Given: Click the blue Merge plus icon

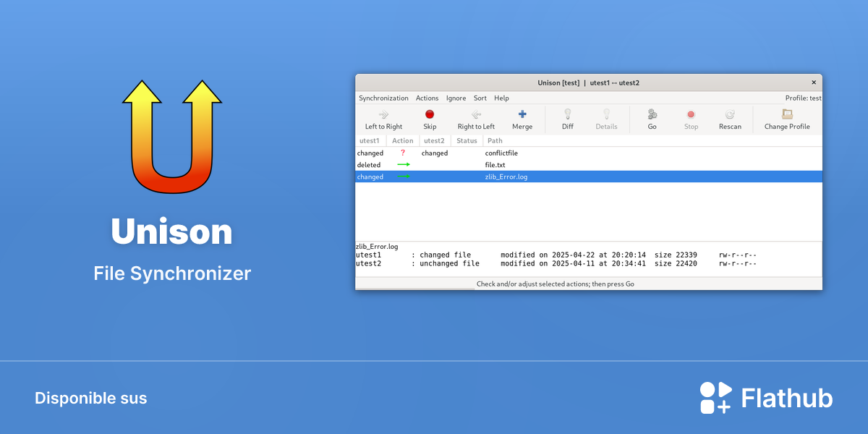Looking at the screenshot, I should point(522,114).
